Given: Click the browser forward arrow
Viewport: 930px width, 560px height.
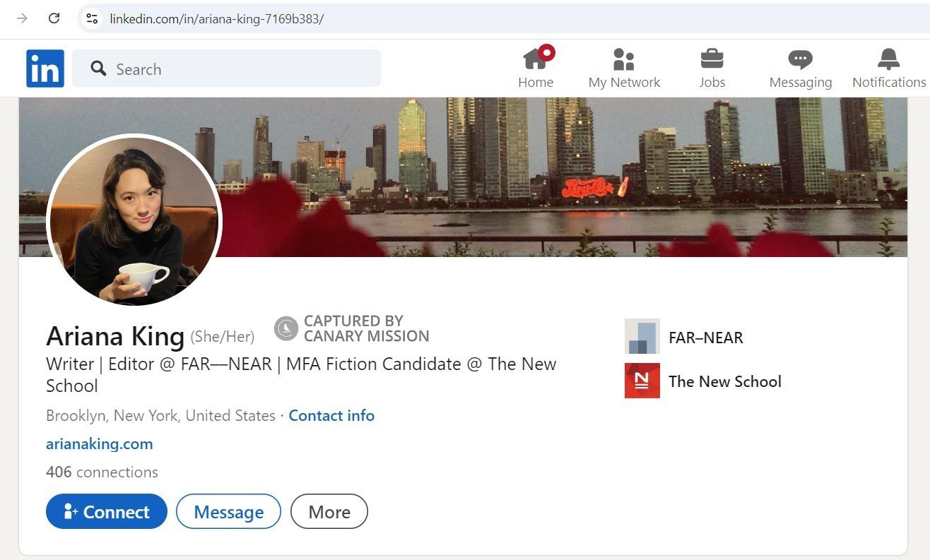Looking at the screenshot, I should coord(22,18).
